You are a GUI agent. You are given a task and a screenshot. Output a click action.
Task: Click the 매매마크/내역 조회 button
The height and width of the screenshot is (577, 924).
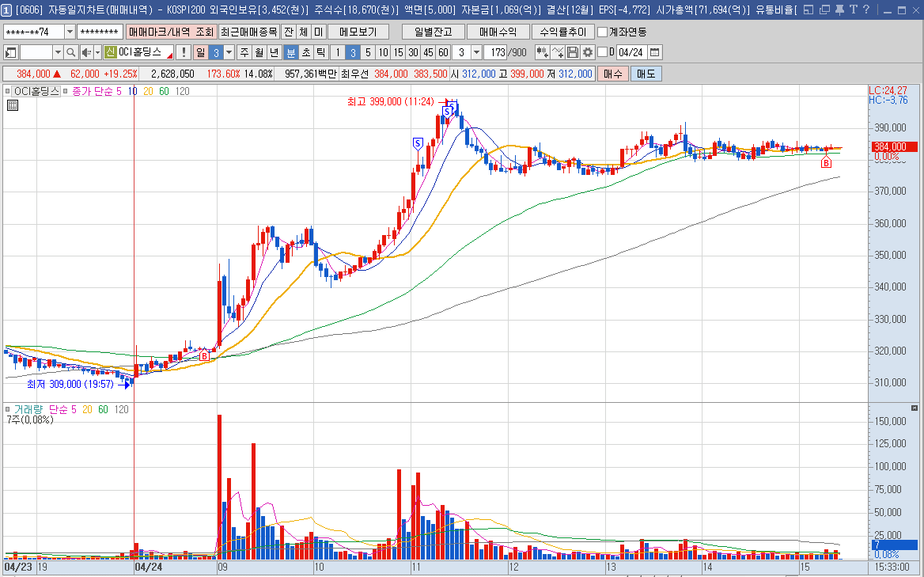[x=171, y=32]
